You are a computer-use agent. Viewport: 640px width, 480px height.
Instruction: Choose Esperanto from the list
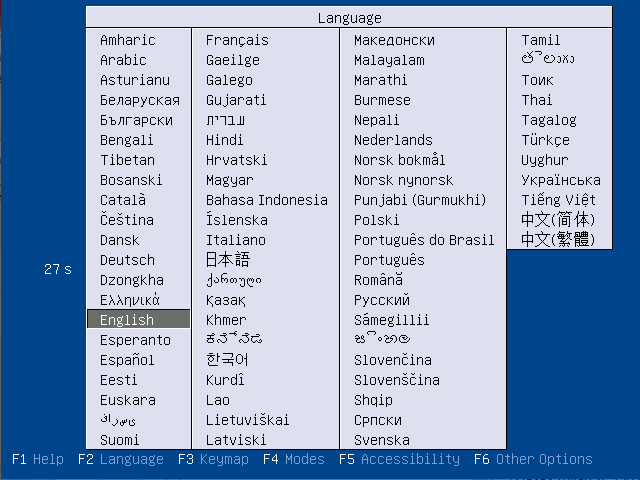pos(135,340)
